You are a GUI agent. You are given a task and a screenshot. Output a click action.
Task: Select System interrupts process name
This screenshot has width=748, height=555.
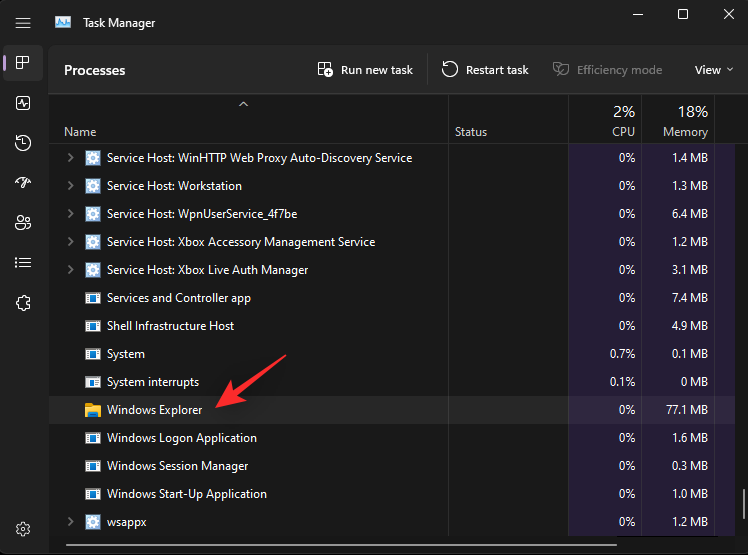pos(153,382)
